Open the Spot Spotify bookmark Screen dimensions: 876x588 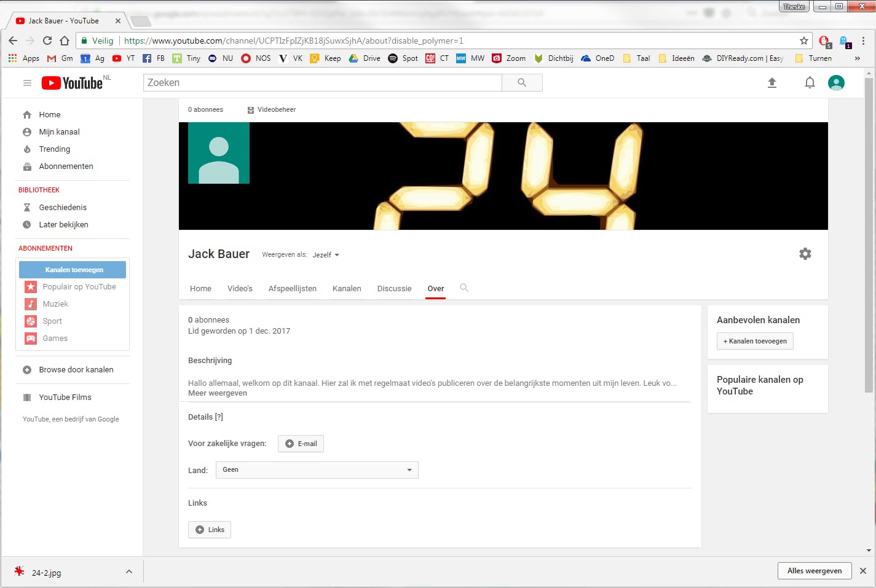[403, 58]
